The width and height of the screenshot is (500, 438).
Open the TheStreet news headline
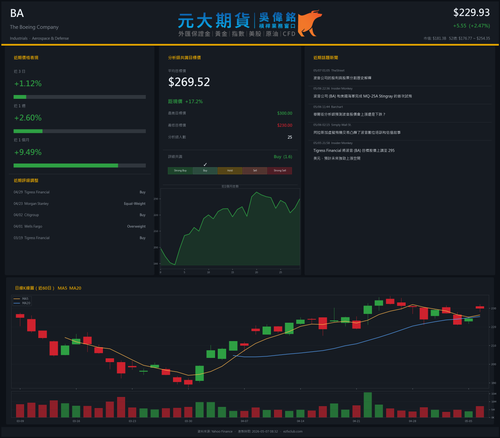pyautogui.click(x=342, y=78)
